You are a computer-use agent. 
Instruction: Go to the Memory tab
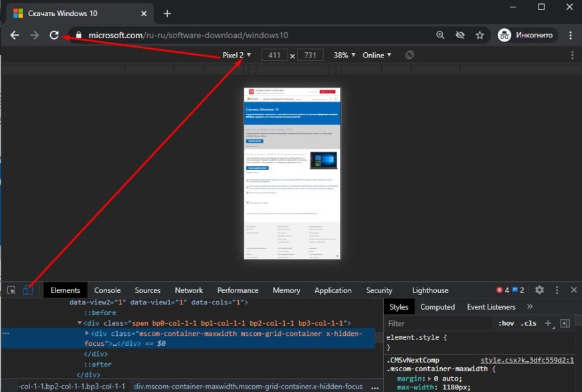pos(286,290)
